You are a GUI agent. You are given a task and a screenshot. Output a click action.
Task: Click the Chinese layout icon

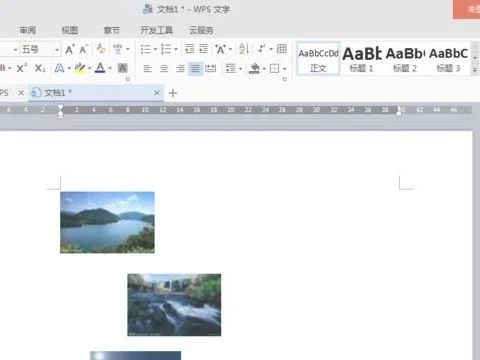coord(220,49)
